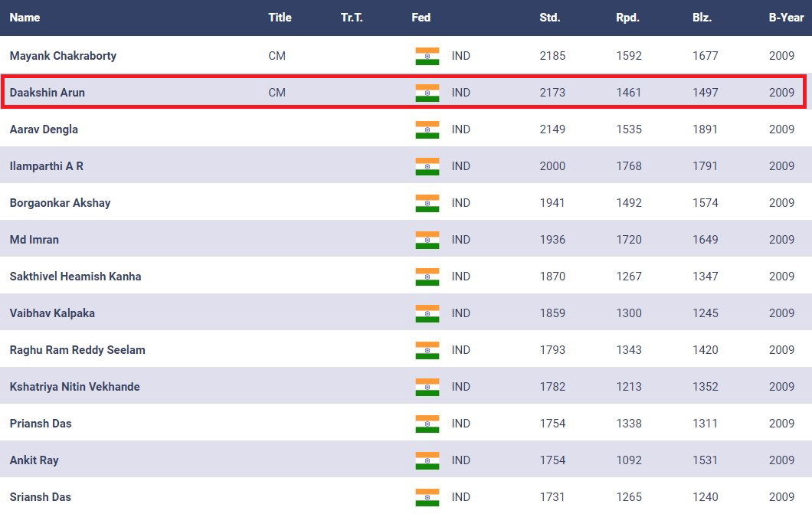Viewport: 812px width, 514px height.
Task: Click the Rpd. column header
Action: pyautogui.click(x=627, y=18)
